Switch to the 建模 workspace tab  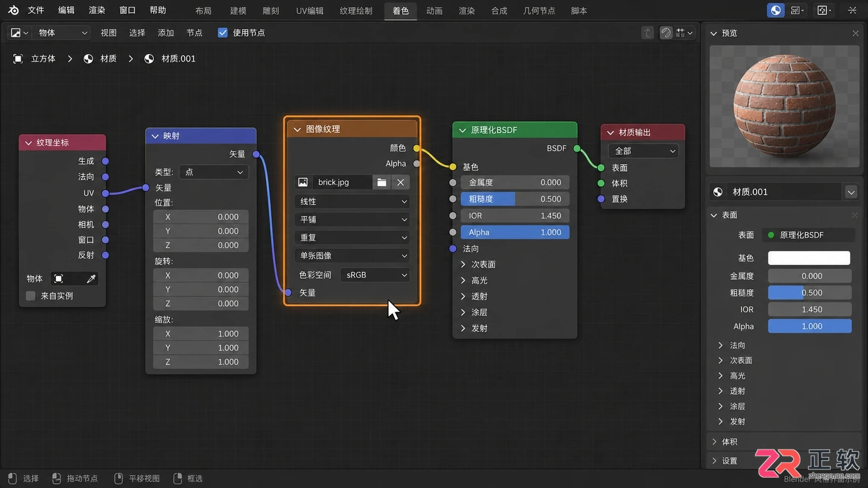238,11
